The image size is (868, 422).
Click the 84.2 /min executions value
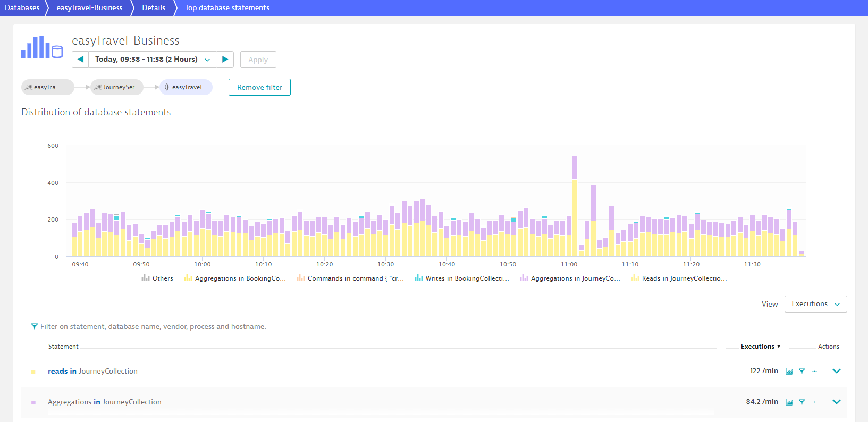click(x=762, y=402)
